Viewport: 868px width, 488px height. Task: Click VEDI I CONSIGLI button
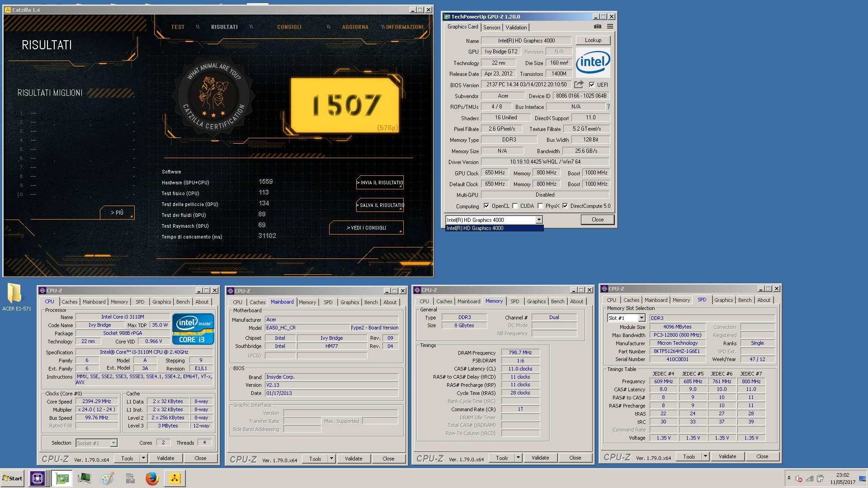point(366,228)
